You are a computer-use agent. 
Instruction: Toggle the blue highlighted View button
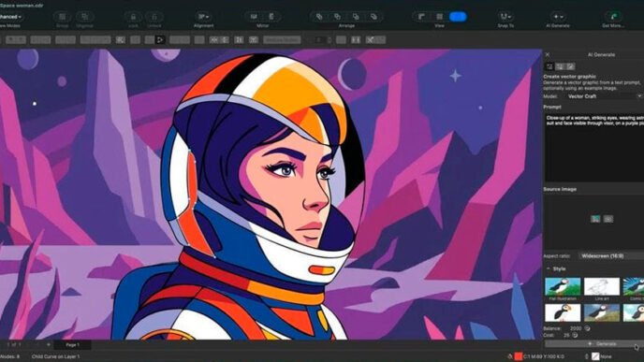coord(458,17)
